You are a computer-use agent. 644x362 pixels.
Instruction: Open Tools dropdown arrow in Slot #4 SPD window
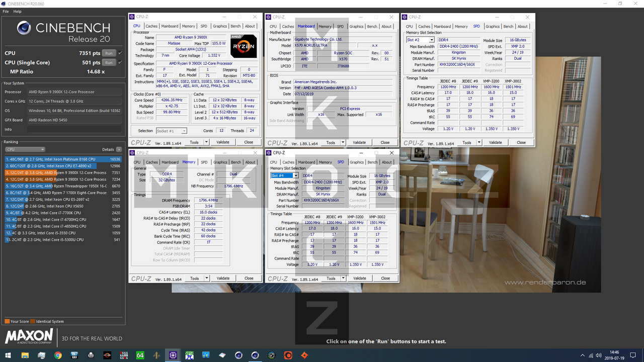343,278
